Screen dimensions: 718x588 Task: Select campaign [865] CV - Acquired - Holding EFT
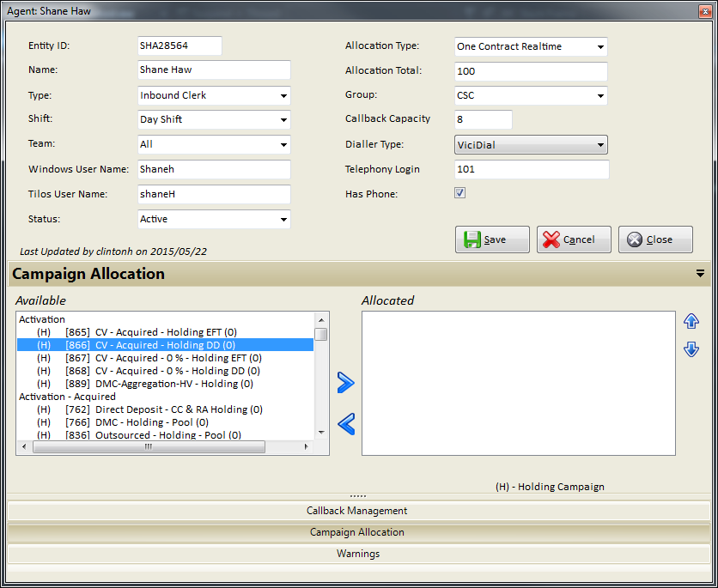[165, 331]
